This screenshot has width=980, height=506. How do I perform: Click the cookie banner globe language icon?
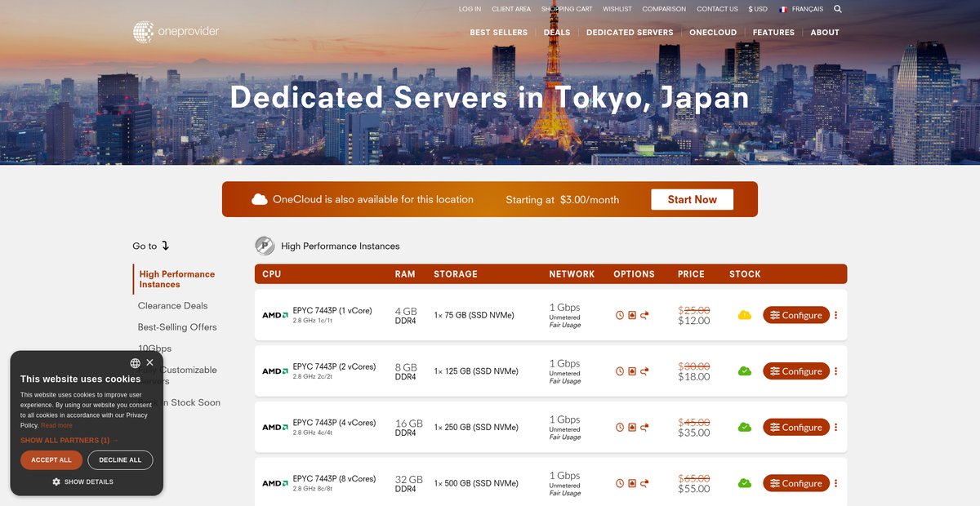coord(135,363)
